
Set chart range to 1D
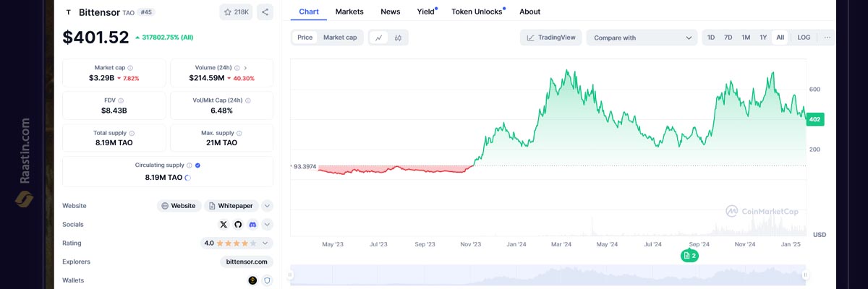point(711,38)
